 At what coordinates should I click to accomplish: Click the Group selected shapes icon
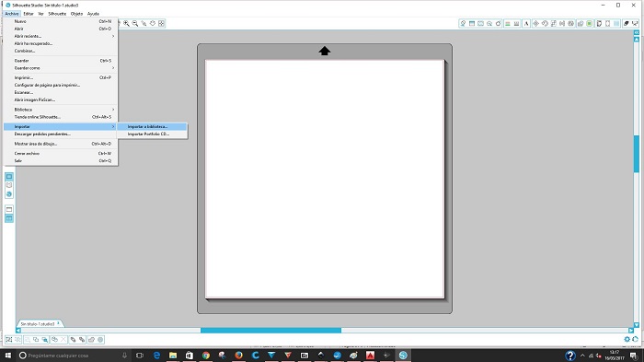tap(9, 339)
